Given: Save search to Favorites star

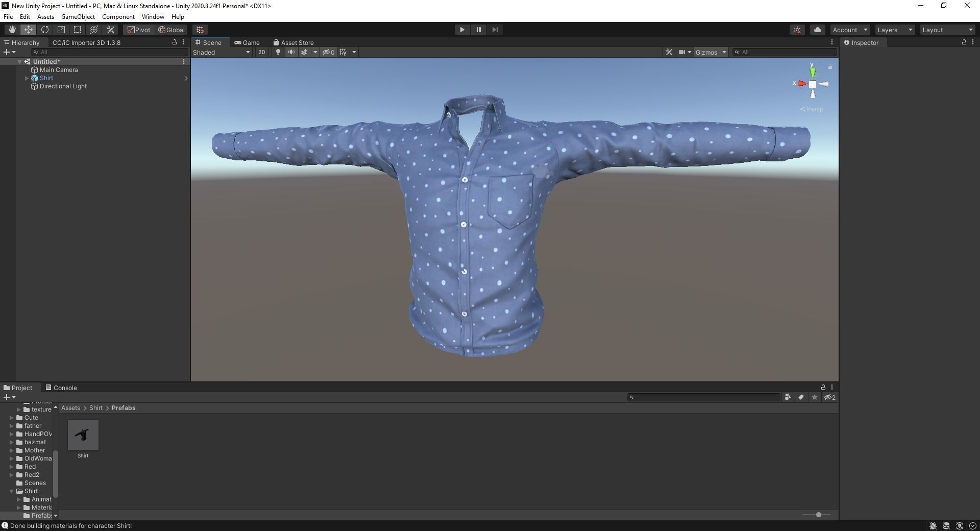Looking at the screenshot, I should [814, 397].
